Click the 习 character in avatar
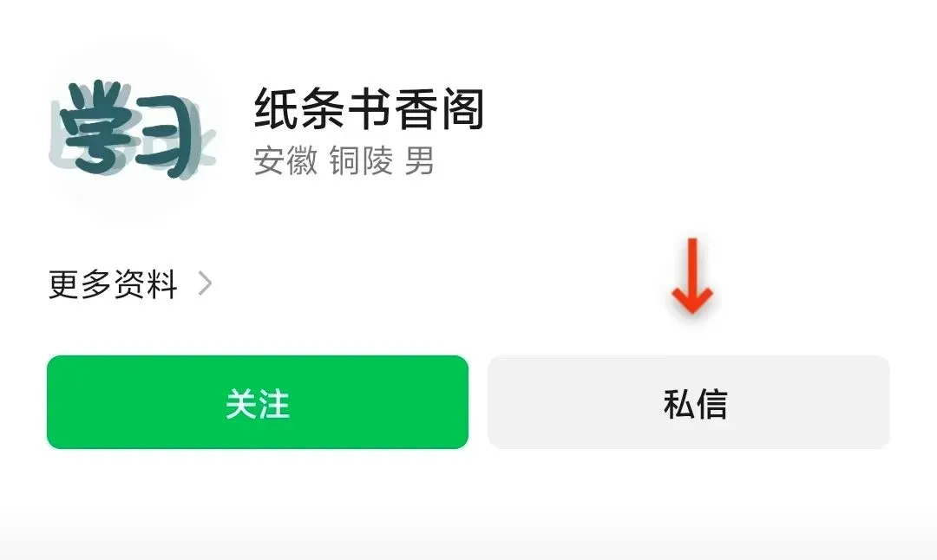The width and height of the screenshot is (937, 560). [166, 139]
